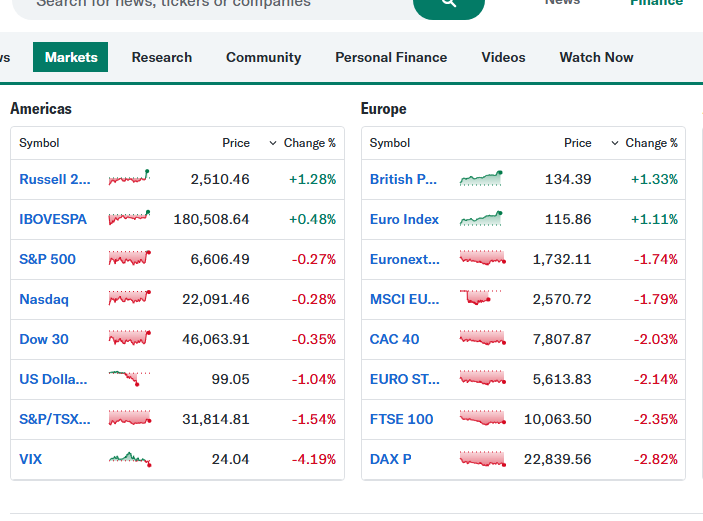Click the US Dolla... sparkline chart
This screenshot has width=703, height=521.
pos(130,378)
